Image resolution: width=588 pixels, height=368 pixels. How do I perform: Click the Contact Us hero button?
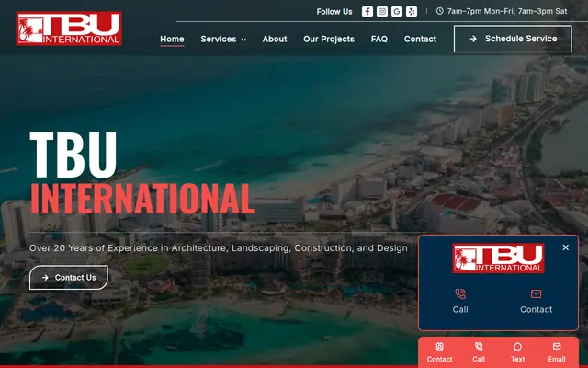(x=69, y=278)
